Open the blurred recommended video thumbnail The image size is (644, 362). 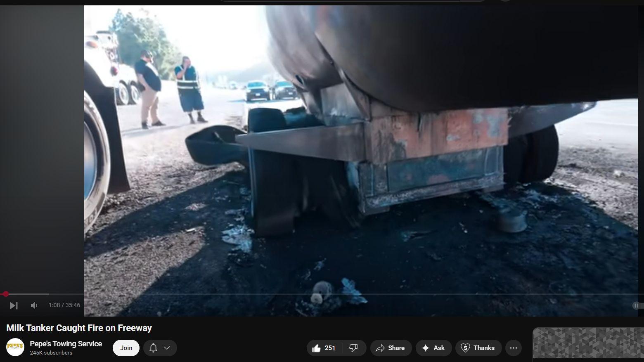(x=588, y=343)
